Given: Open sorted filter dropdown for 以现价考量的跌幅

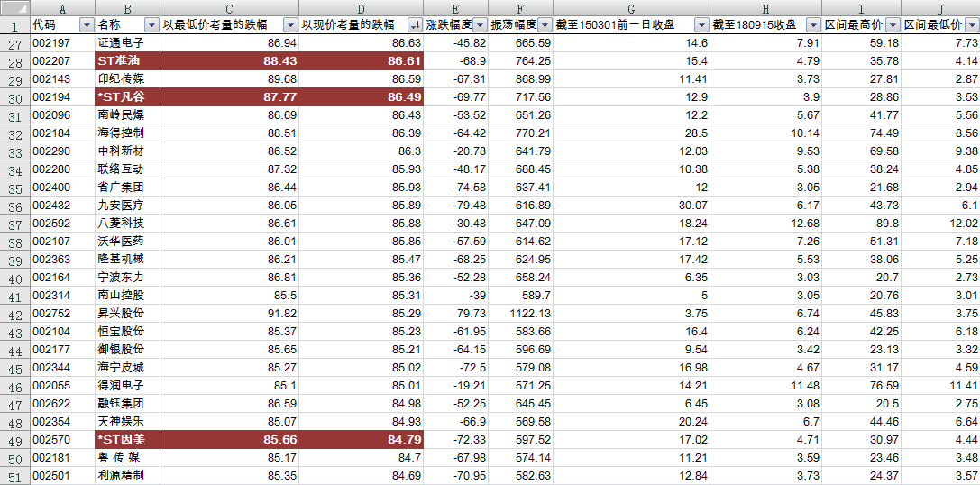Looking at the screenshot, I should (415, 25).
